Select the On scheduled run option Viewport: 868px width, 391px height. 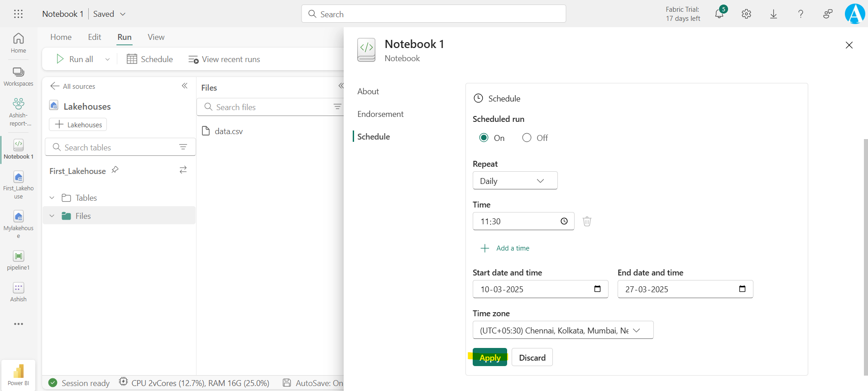coord(484,138)
